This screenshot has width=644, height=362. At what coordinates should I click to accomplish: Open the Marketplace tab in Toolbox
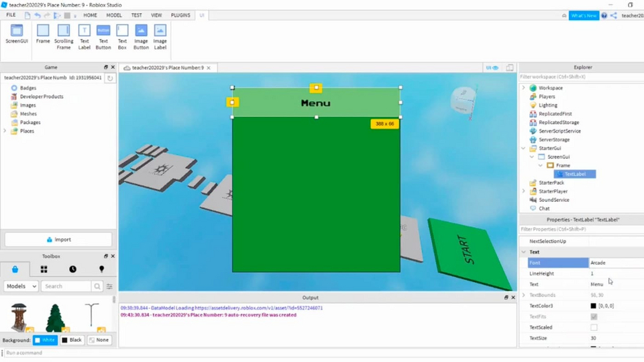15,269
